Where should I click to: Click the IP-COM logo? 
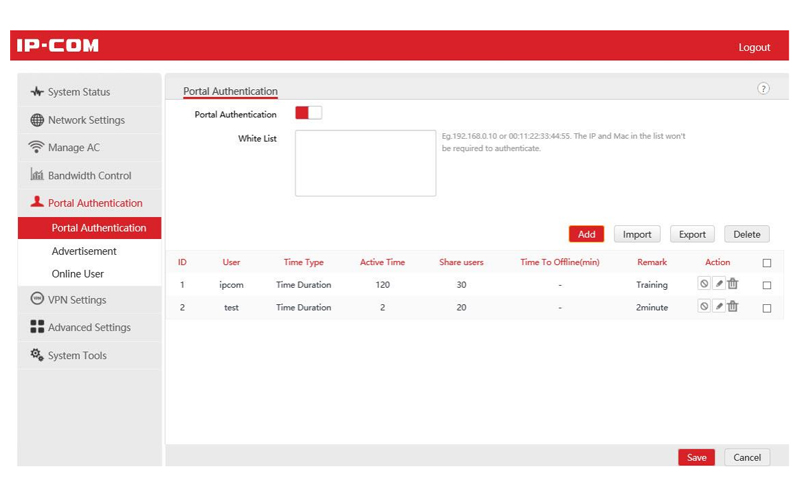pos(58,45)
